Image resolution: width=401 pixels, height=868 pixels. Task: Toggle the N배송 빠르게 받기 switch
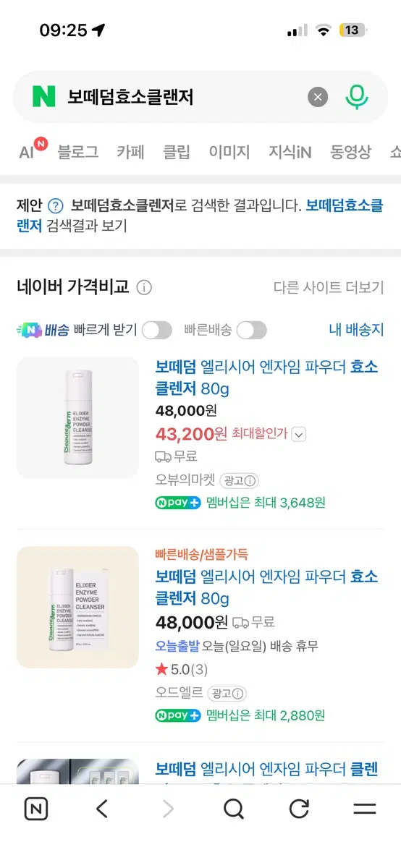(156, 331)
